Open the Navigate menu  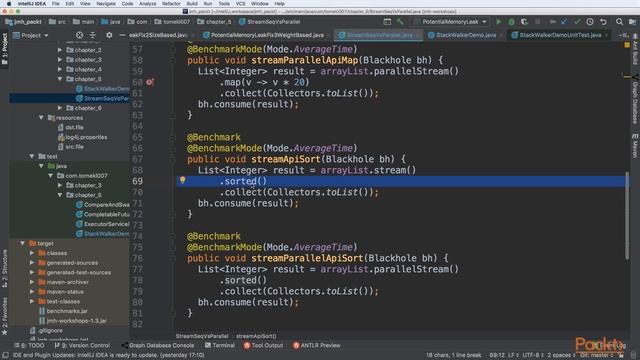pyautogui.click(x=106, y=4)
